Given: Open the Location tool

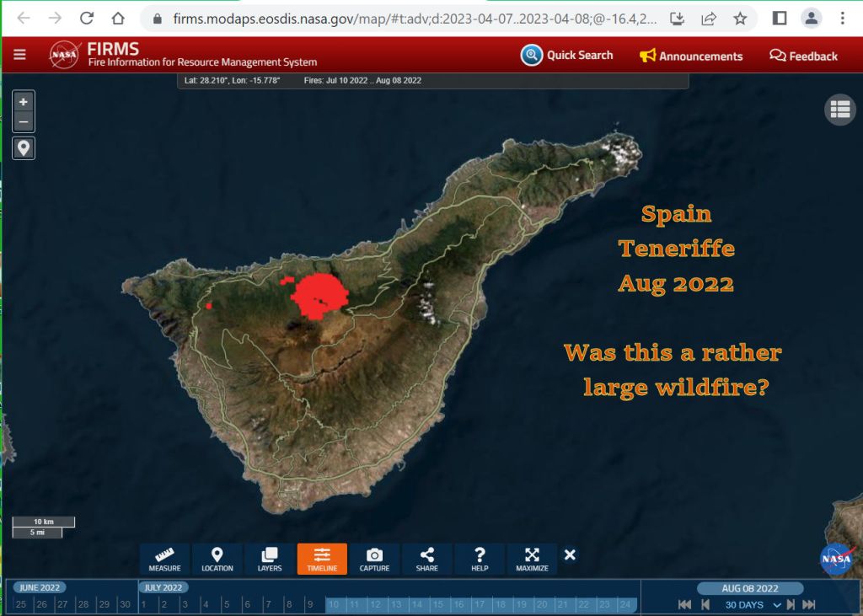Looking at the screenshot, I should click(x=217, y=559).
